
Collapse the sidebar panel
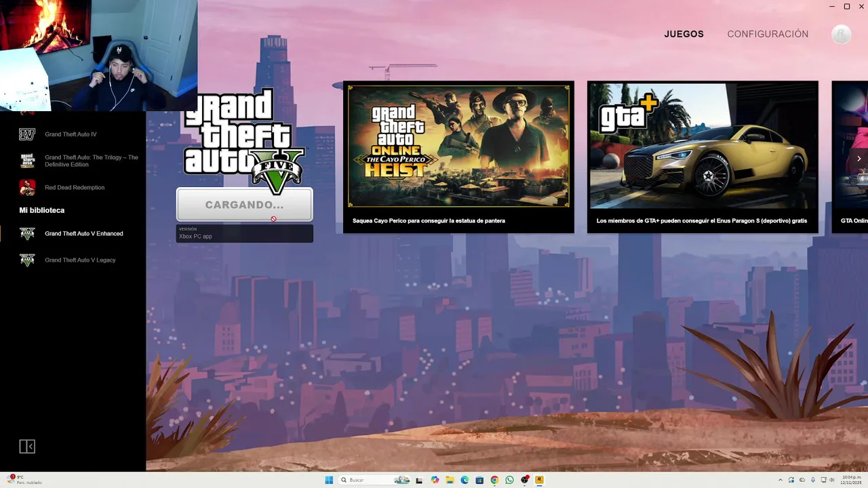pyautogui.click(x=27, y=446)
